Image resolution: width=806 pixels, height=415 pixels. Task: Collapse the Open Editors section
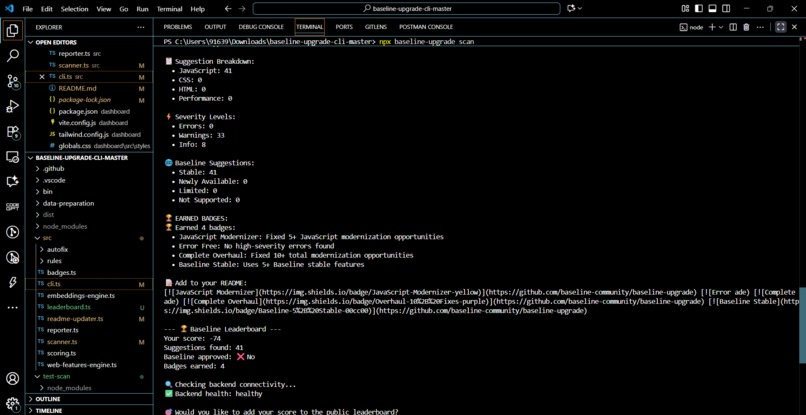pos(89,42)
